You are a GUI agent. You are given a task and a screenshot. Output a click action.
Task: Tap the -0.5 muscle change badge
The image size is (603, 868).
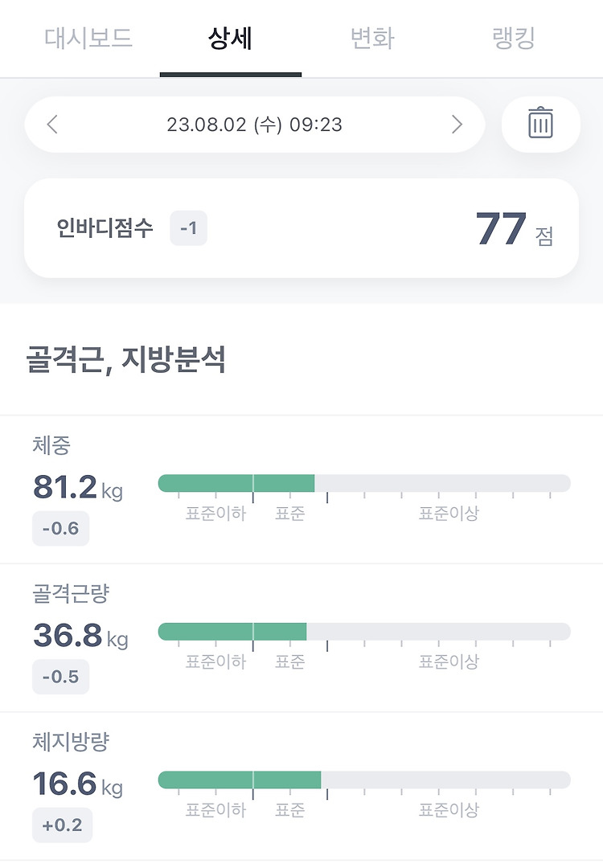coord(61,677)
